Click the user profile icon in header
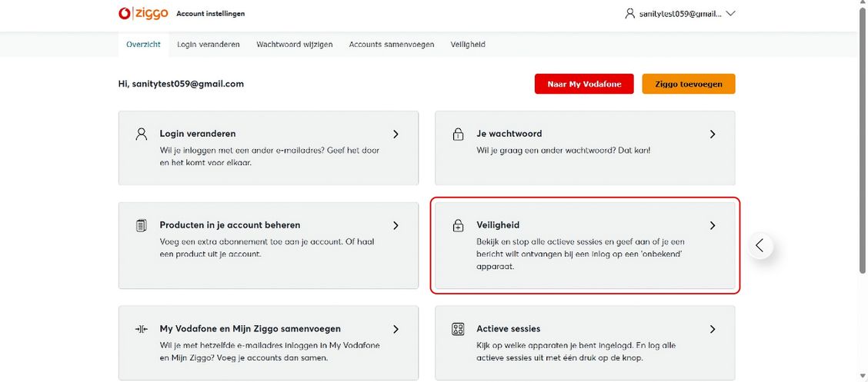The width and height of the screenshot is (868, 382). [630, 14]
